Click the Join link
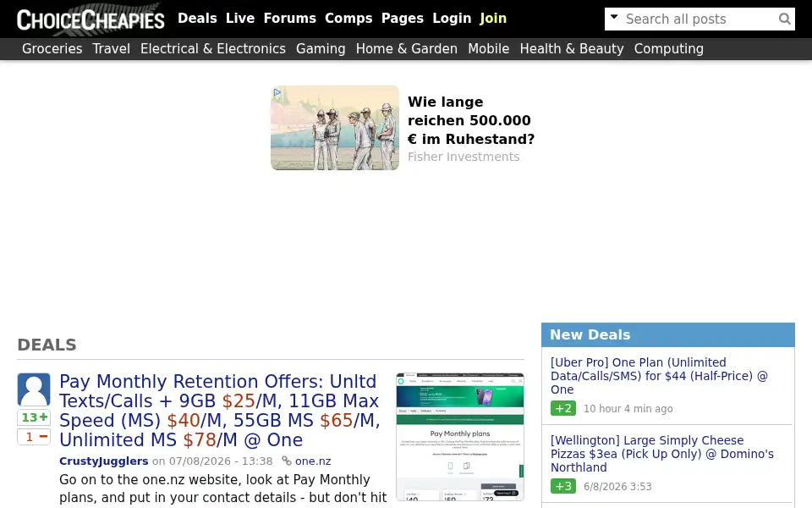The image size is (812, 508). click(x=493, y=18)
